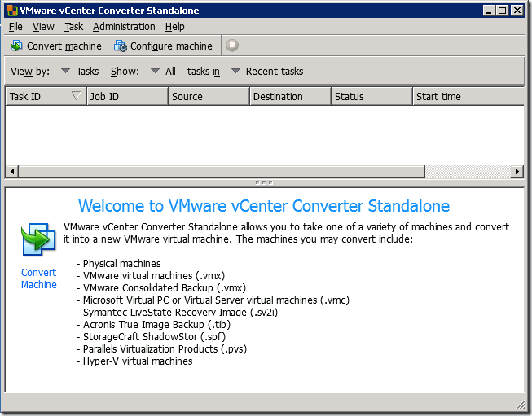
Task: Open the Administration menu
Action: click(x=124, y=27)
